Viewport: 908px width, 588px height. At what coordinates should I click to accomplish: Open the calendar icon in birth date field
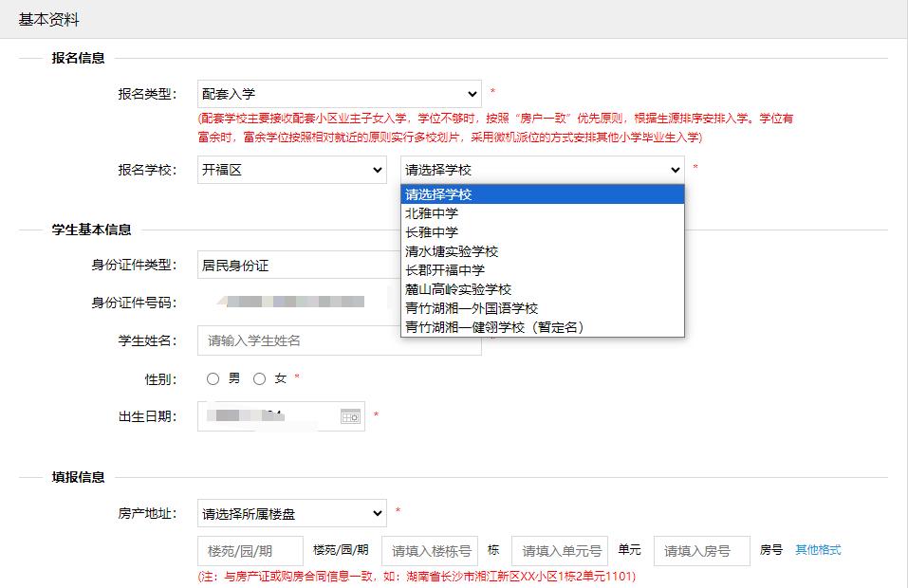[x=350, y=416]
